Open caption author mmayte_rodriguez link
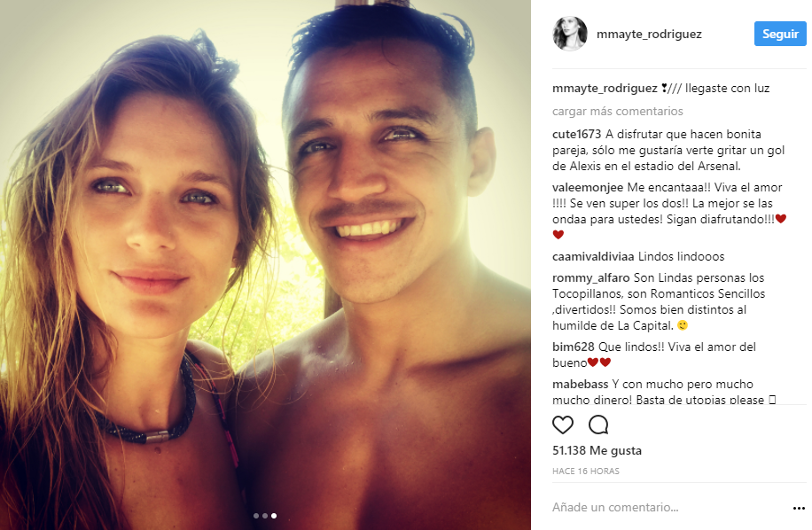The image size is (812, 530). pyautogui.click(x=605, y=89)
